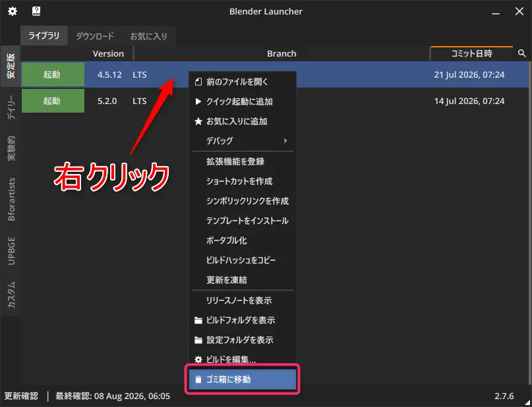Sort by the コミット日時 column header
This screenshot has width=532, height=407.
tap(471, 53)
